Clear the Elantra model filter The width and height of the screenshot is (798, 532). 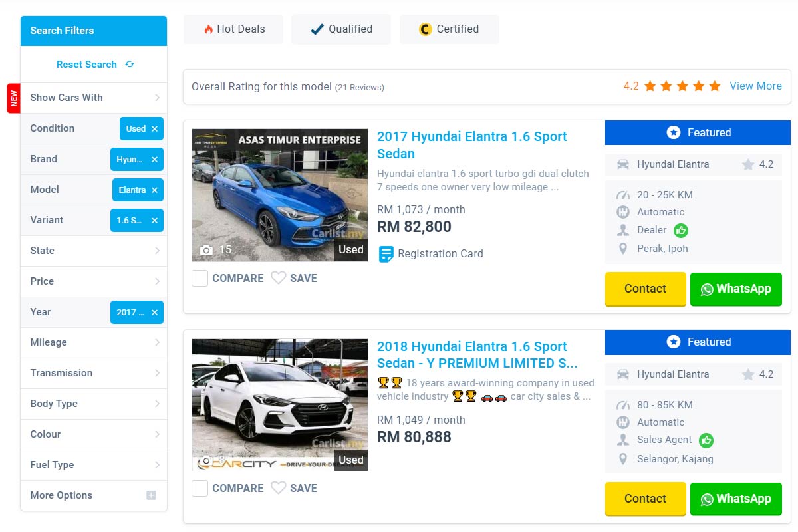(x=154, y=190)
